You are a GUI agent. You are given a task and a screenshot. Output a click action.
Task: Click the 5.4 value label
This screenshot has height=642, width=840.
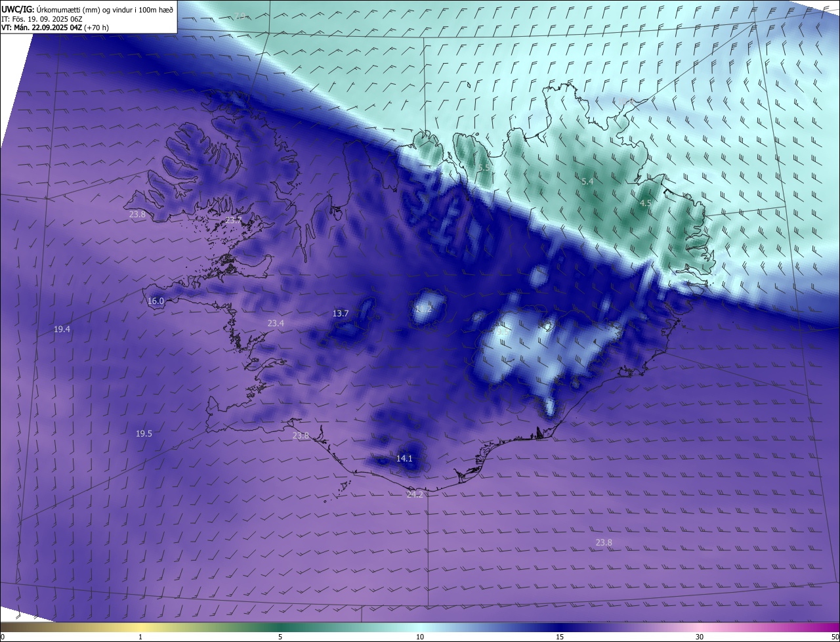pos(587,181)
